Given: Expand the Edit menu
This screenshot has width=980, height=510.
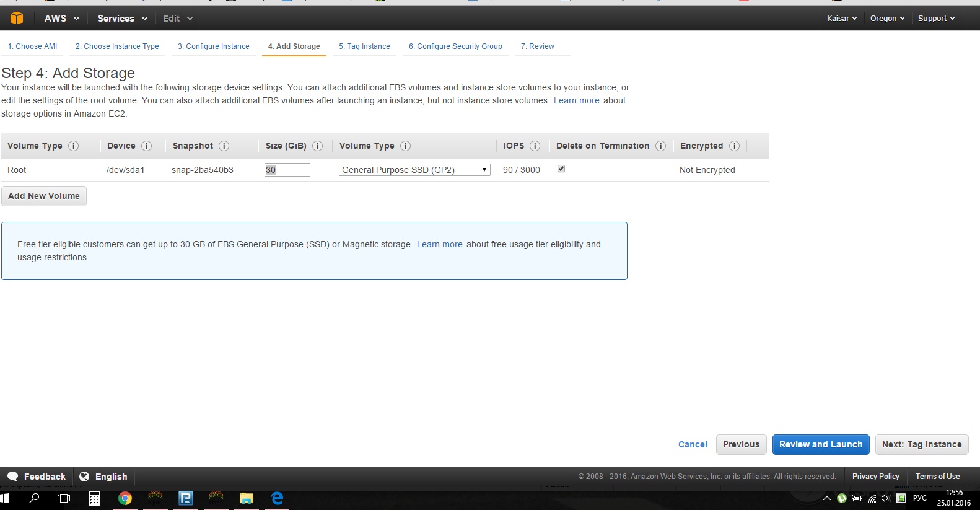Looking at the screenshot, I should pos(178,19).
